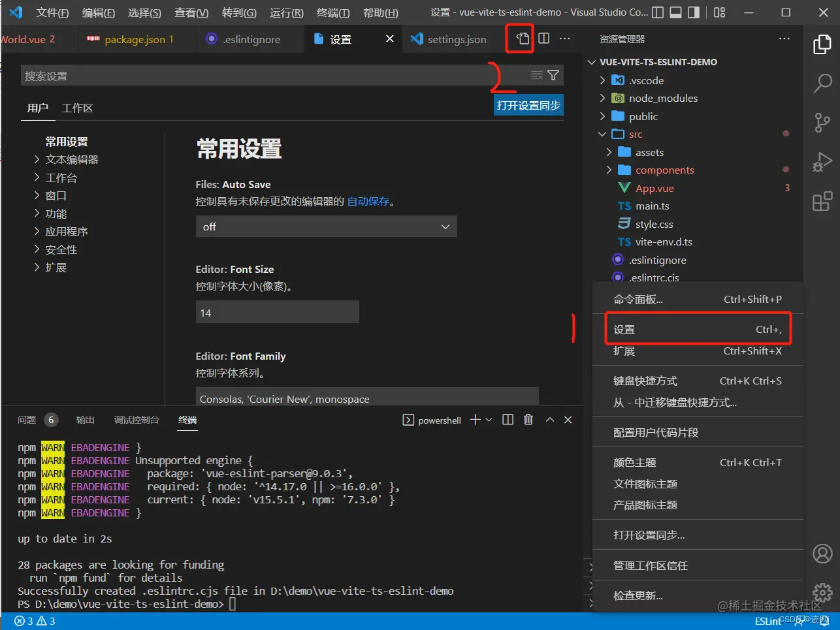Open Extensions view
Viewport: 840px width, 630px height.
[x=822, y=201]
